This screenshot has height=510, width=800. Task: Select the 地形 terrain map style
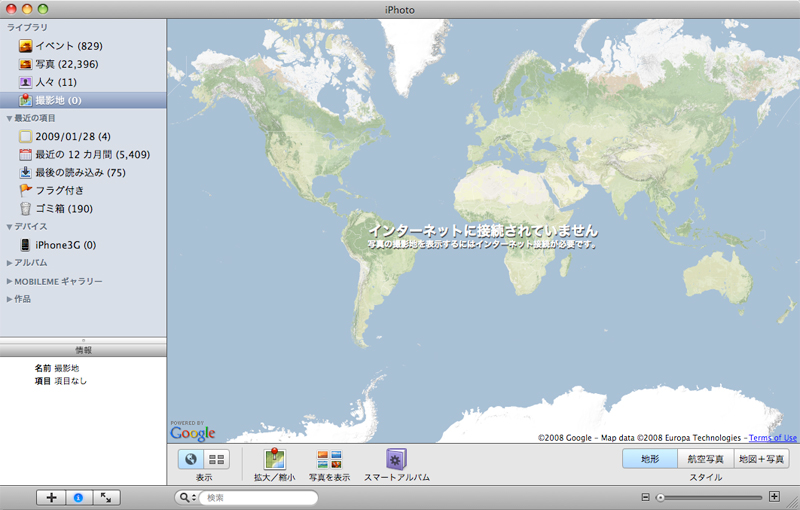click(650, 459)
